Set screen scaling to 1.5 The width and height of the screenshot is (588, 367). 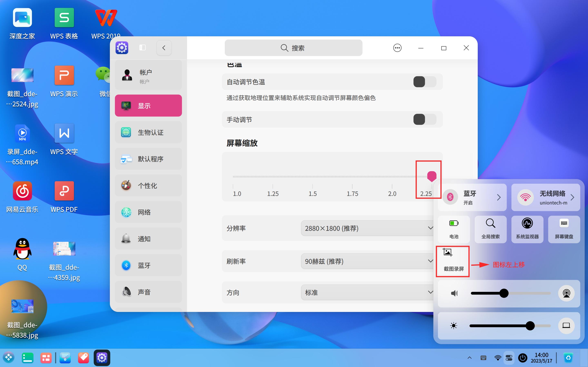pyautogui.click(x=313, y=177)
